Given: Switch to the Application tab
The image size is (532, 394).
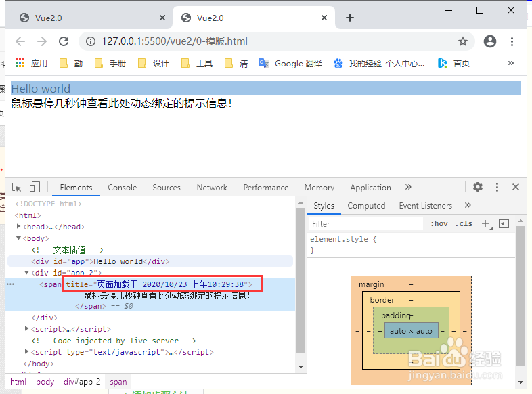Looking at the screenshot, I should point(370,188).
